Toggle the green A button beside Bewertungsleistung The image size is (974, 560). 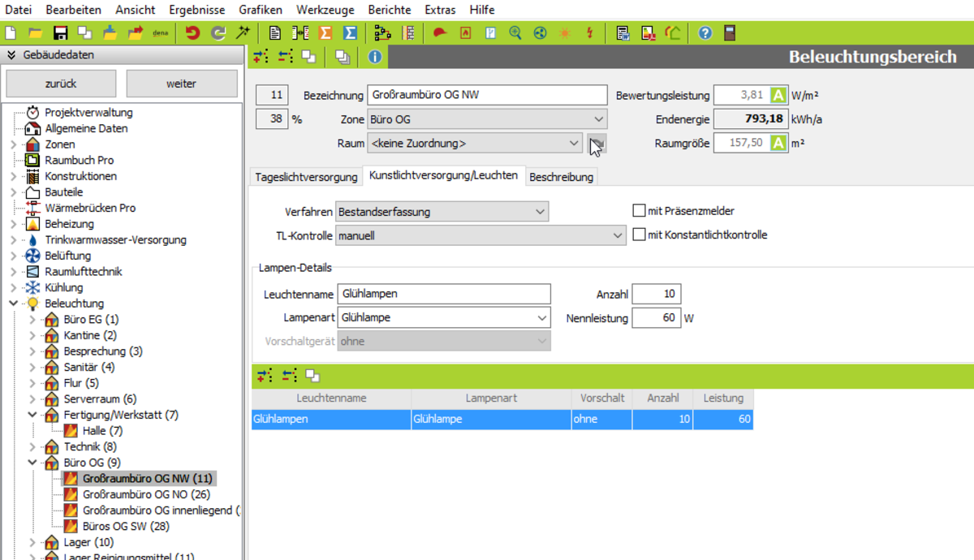pos(778,95)
